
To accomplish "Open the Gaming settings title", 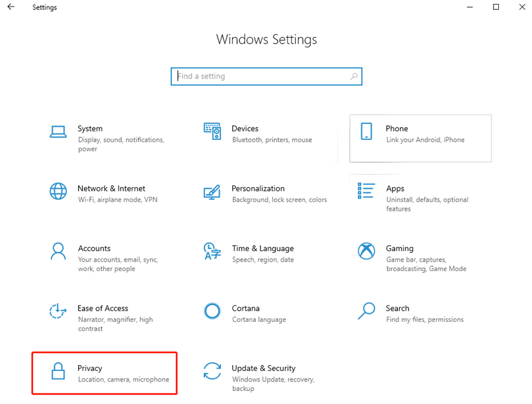I will click(x=400, y=249).
